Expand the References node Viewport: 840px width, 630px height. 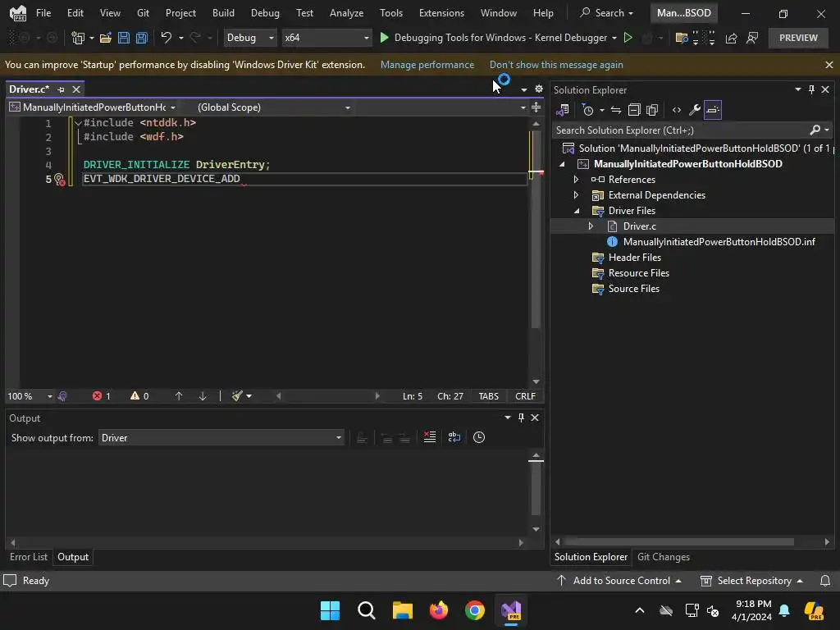(577, 180)
